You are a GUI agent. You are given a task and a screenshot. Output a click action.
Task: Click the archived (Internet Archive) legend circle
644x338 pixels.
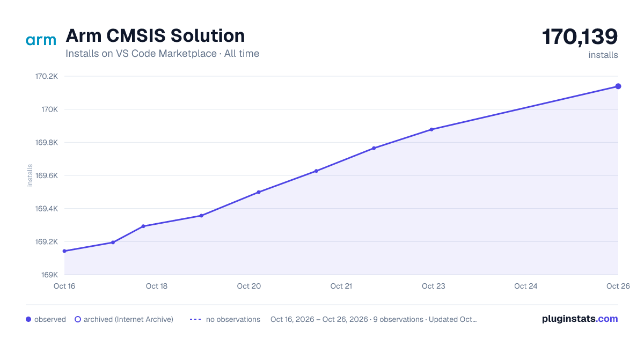77,319
